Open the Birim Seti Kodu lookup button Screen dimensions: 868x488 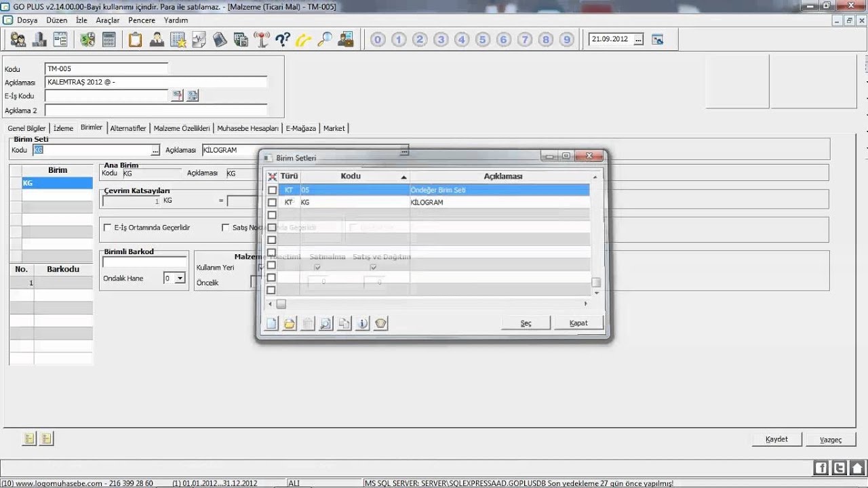[155, 150]
